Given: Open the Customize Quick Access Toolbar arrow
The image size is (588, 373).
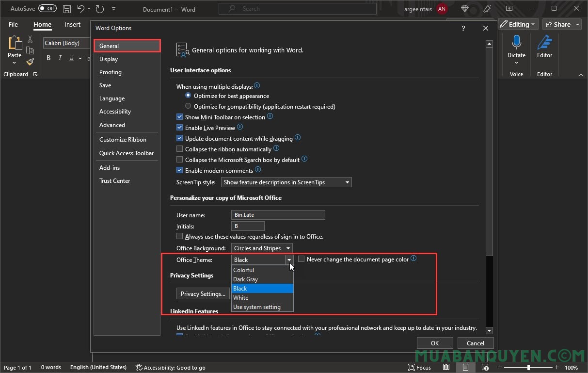Looking at the screenshot, I should (x=113, y=9).
